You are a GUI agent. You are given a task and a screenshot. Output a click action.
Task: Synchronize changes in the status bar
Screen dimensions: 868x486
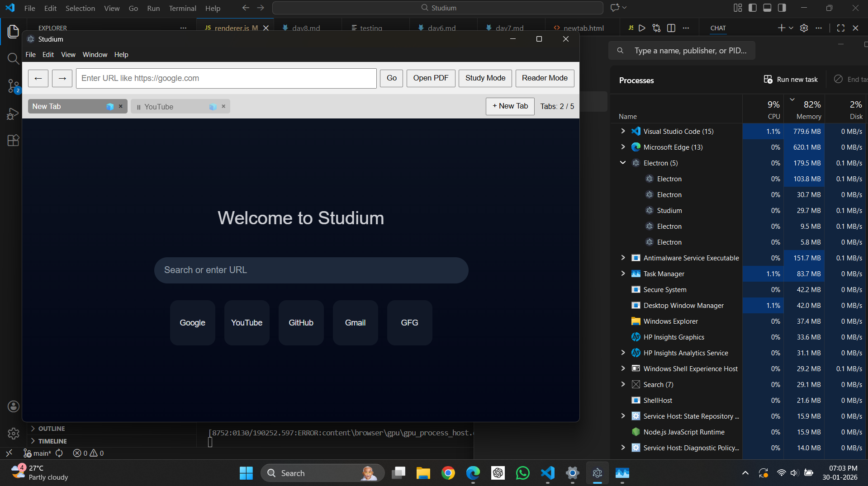(59, 453)
